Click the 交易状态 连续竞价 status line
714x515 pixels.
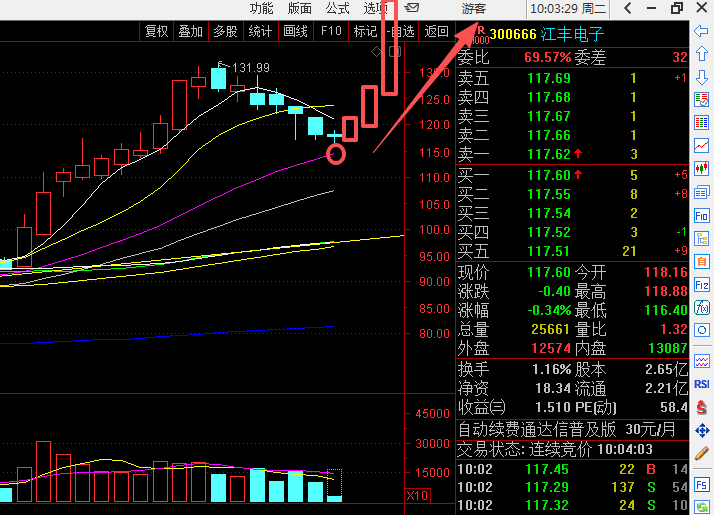click(x=555, y=450)
